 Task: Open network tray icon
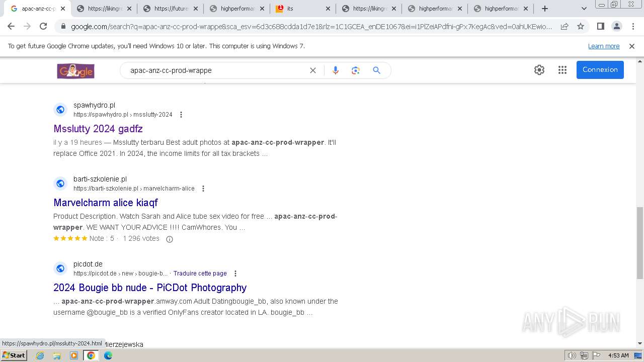584,355
